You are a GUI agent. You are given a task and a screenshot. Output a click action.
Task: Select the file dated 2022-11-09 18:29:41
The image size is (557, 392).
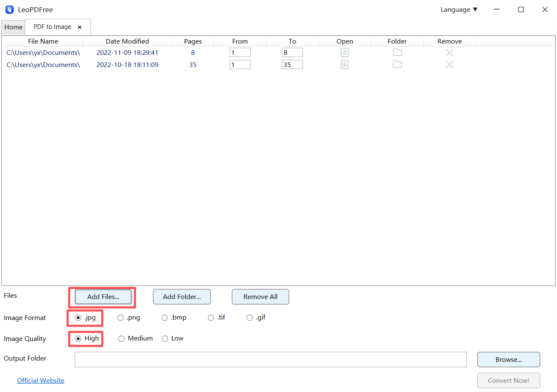click(127, 52)
